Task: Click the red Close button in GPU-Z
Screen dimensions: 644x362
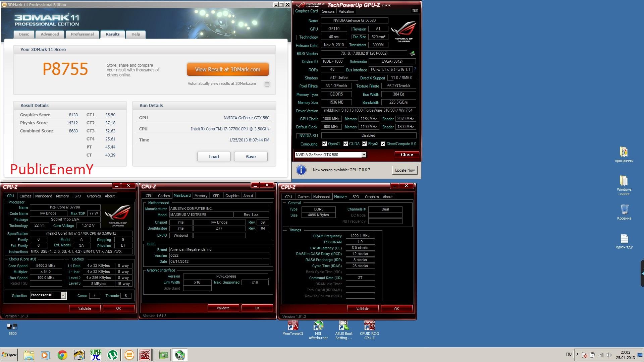Action: (x=407, y=155)
